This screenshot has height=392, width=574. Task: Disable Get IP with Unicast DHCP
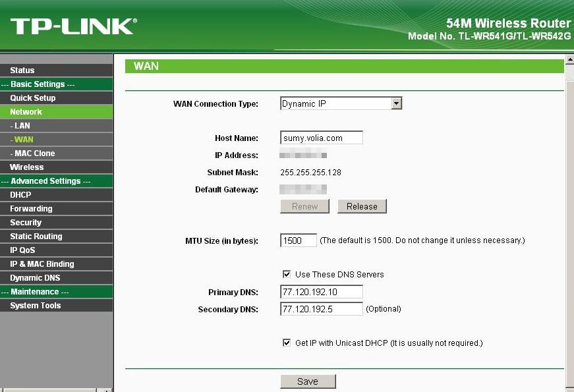[x=287, y=343]
